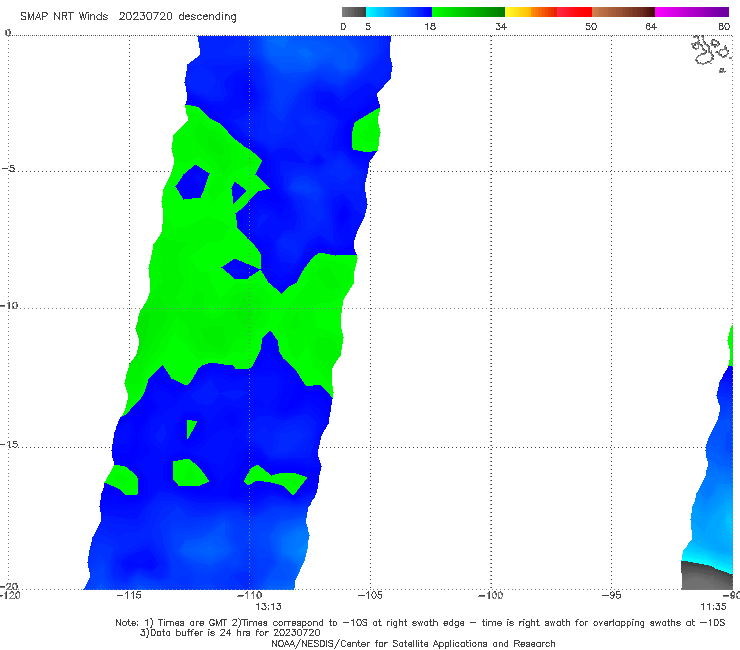The height and width of the screenshot is (650, 740).
Task: Click the longitude label '-105'
Action: [x=370, y=595]
